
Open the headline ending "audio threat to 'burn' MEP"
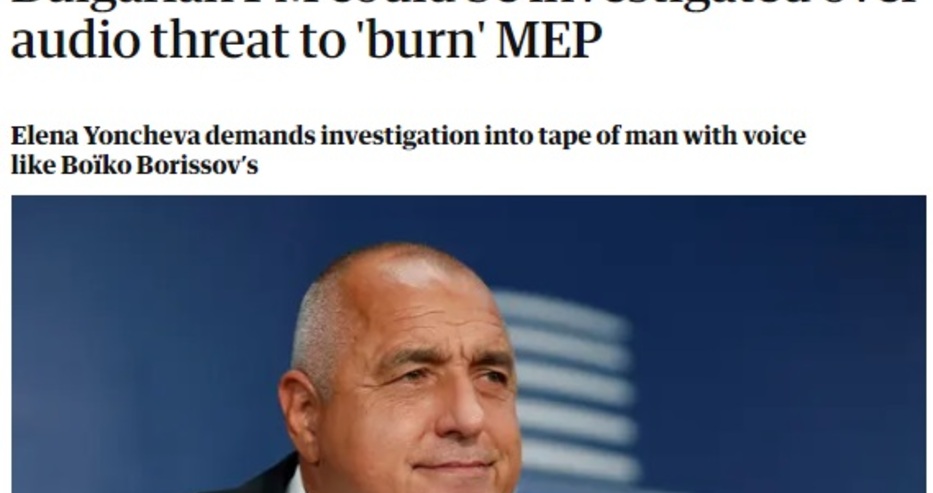(306, 39)
